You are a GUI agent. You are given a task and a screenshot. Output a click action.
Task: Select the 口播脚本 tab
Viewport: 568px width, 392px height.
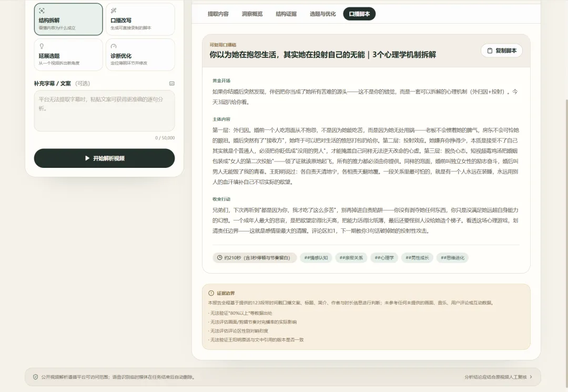point(359,14)
